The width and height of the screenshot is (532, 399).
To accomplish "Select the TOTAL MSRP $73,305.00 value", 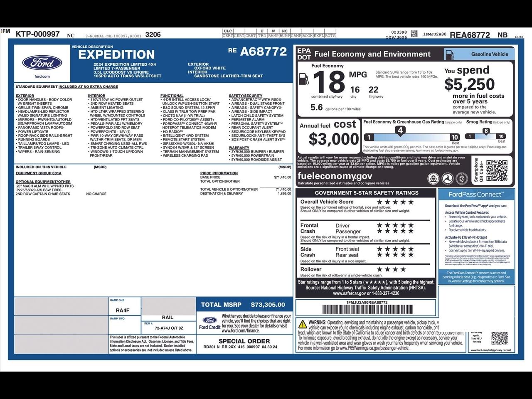I will coord(267,305).
